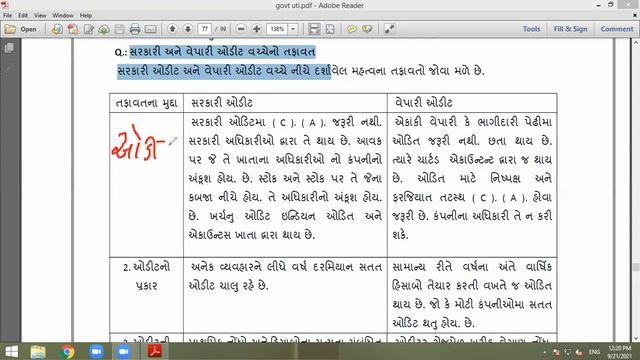Click the 'સરકારી ઓડીટ' column header cell
640x360 pixels.
285,103
